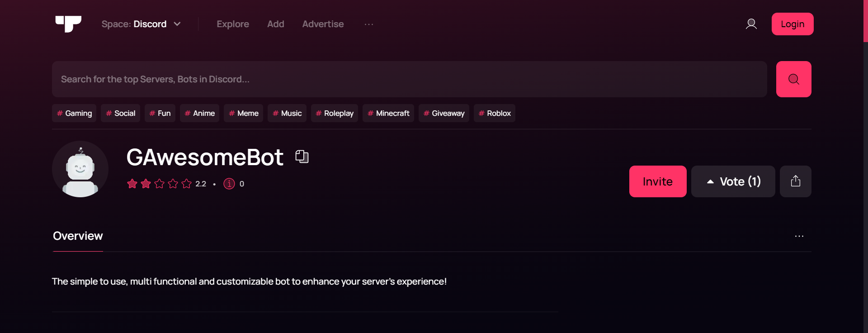The image size is (868, 333).
Task: Copy the GAwesomeBot name icon
Action: 302,157
